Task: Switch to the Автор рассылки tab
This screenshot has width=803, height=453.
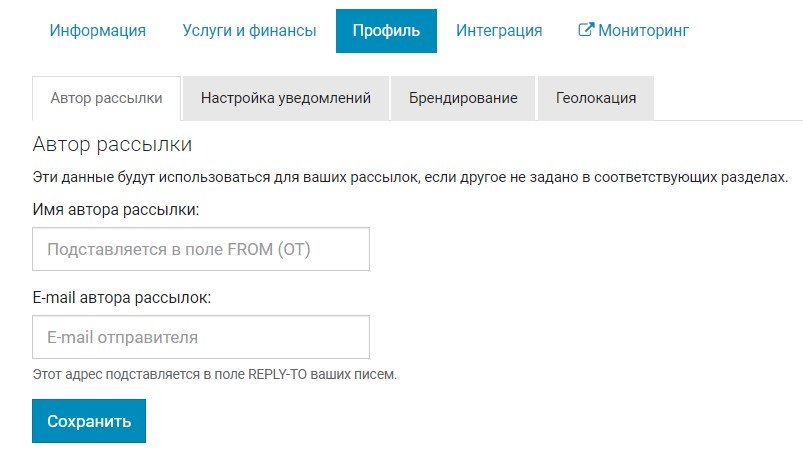Action: pyautogui.click(x=106, y=98)
